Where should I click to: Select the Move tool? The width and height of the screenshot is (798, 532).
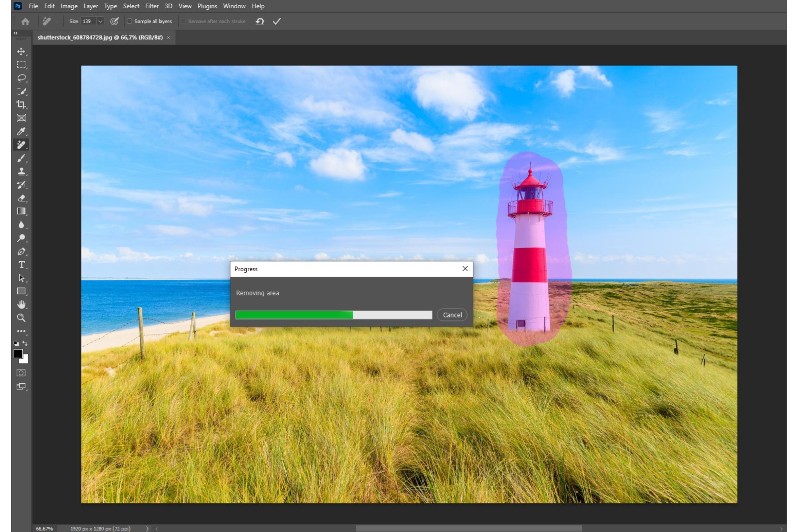tap(21, 52)
